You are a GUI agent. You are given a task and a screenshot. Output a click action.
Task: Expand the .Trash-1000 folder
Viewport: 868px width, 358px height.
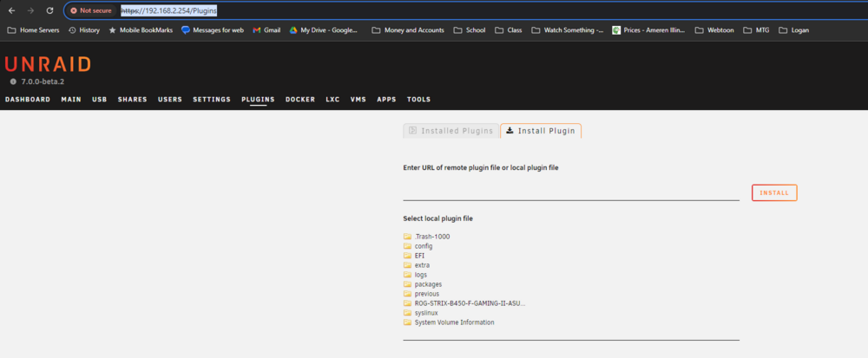(x=427, y=237)
